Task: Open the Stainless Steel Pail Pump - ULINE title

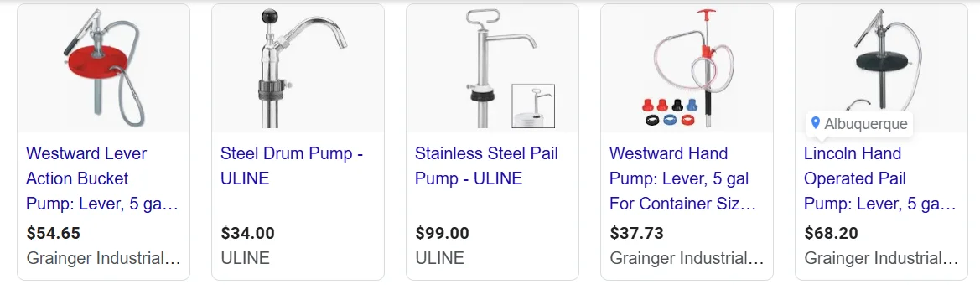Action: (486, 166)
